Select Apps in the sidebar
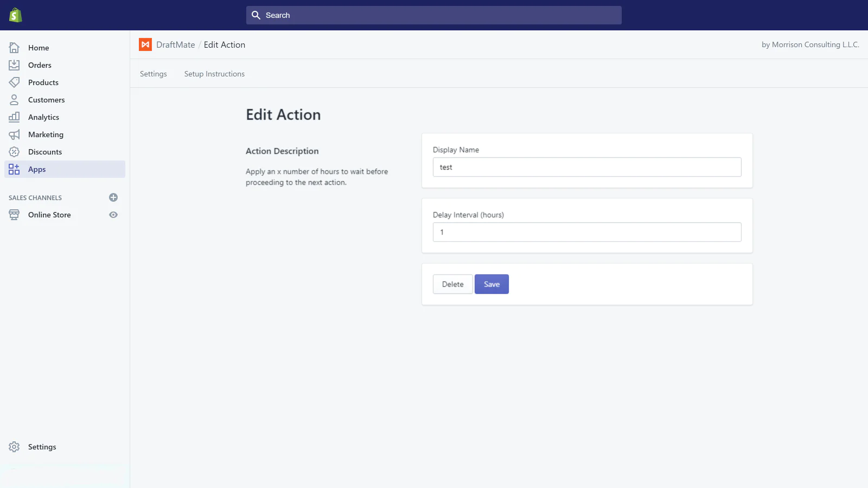Viewport: 868px width, 488px height. tap(65, 169)
